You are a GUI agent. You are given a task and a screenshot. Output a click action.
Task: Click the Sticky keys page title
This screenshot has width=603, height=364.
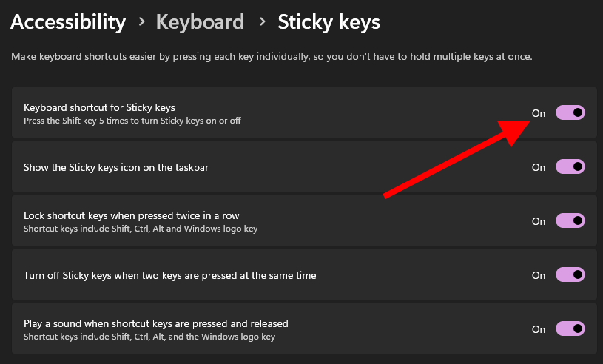coord(329,22)
